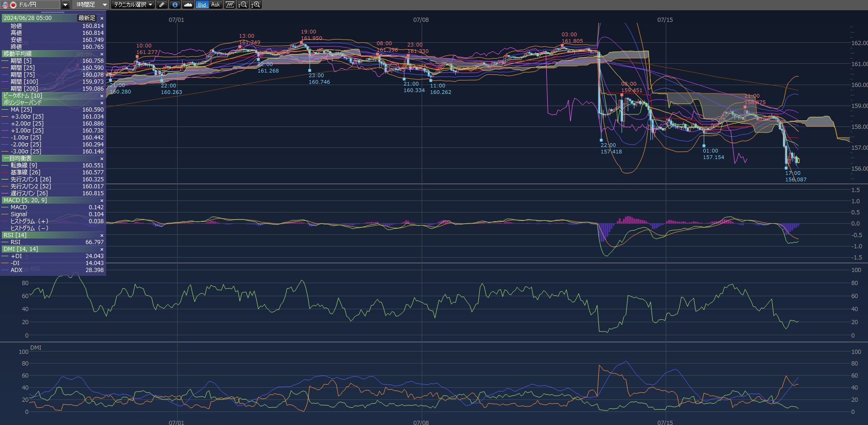Select the pencil drawing tool

pos(161,5)
